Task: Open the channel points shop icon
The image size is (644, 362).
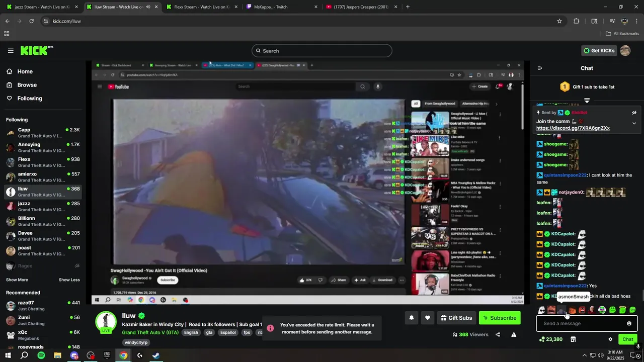Action: [573, 339]
